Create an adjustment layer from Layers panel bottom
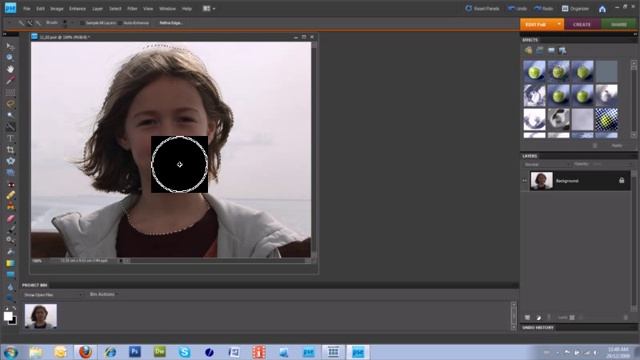 [538, 317]
